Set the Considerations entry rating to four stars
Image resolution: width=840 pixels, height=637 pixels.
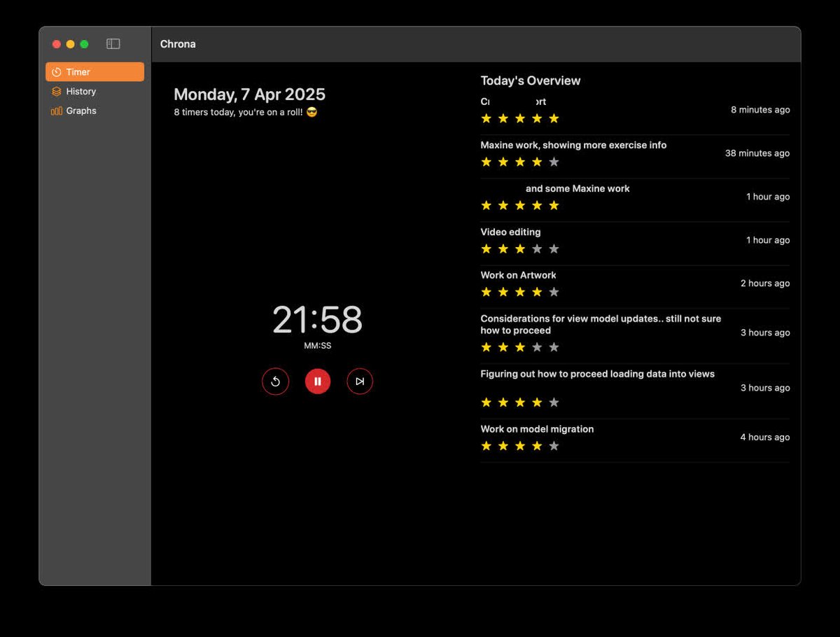537,347
